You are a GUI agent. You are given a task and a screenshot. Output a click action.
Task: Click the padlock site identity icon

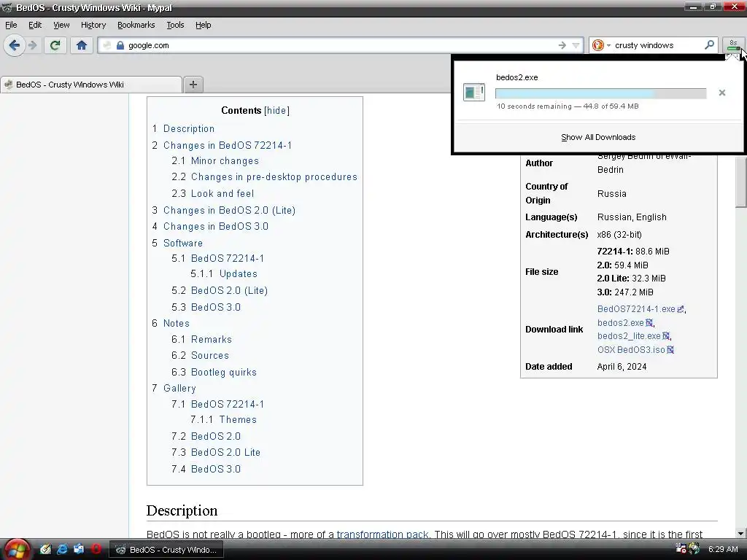(120, 45)
